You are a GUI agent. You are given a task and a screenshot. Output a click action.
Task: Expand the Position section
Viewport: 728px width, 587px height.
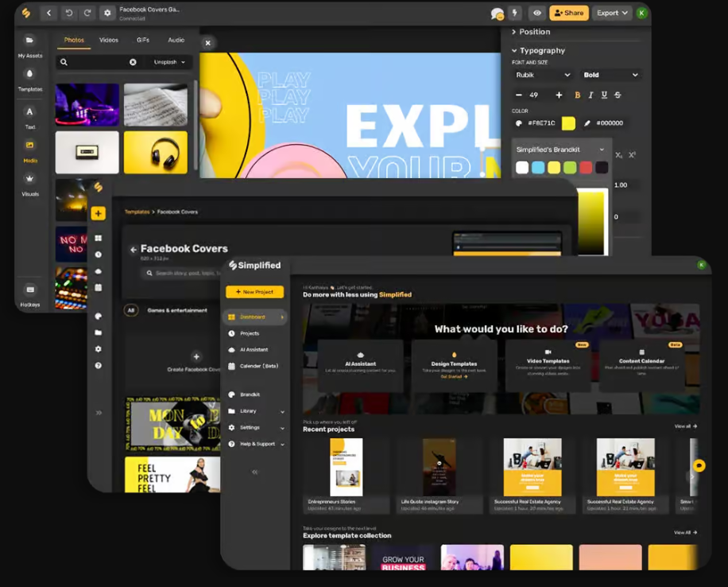[531, 32]
